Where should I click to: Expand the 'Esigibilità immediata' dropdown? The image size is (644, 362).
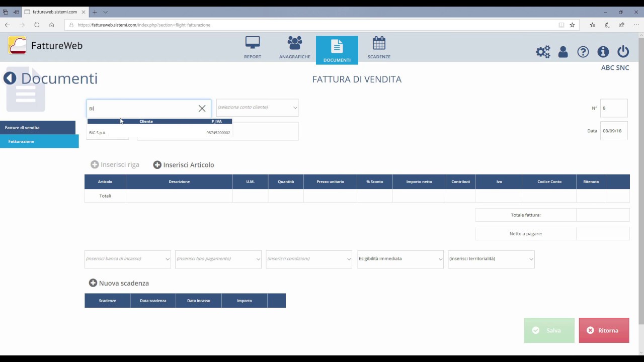click(440, 259)
